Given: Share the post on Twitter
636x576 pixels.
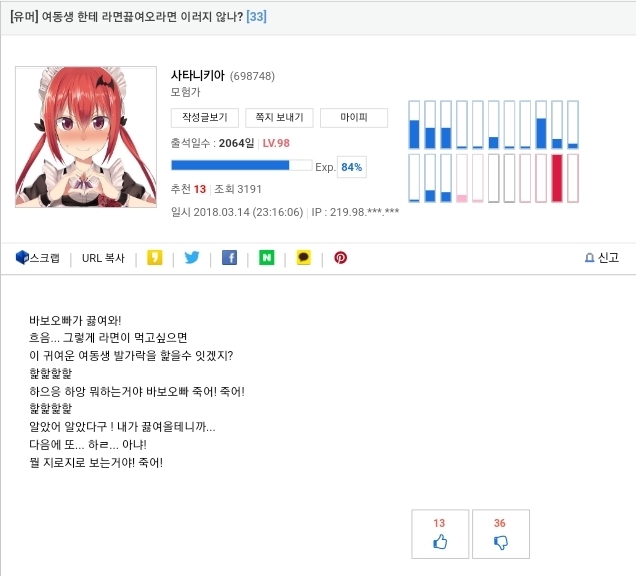Looking at the screenshot, I should [x=192, y=258].
